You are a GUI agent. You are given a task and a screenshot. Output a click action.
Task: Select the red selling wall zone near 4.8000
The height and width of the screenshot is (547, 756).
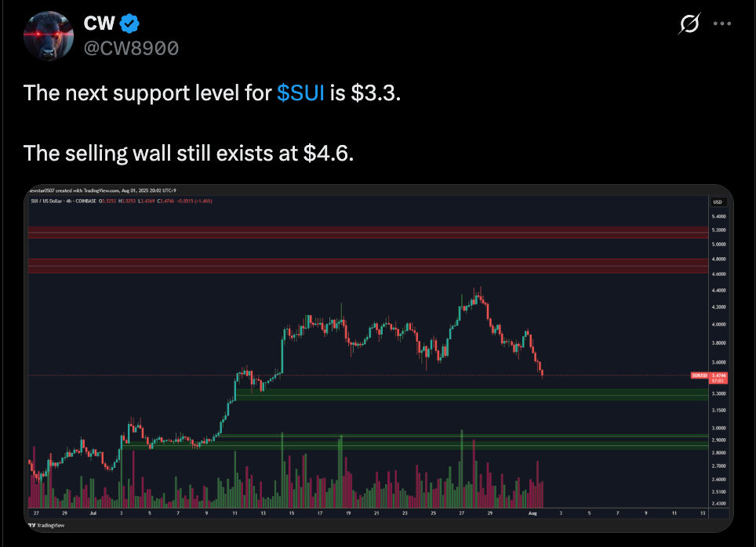[x=369, y=266]
